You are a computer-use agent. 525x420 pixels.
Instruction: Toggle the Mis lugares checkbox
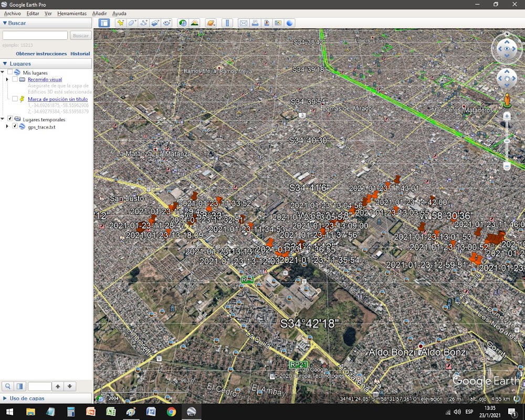pyautogui.click(x=10, y=72)
